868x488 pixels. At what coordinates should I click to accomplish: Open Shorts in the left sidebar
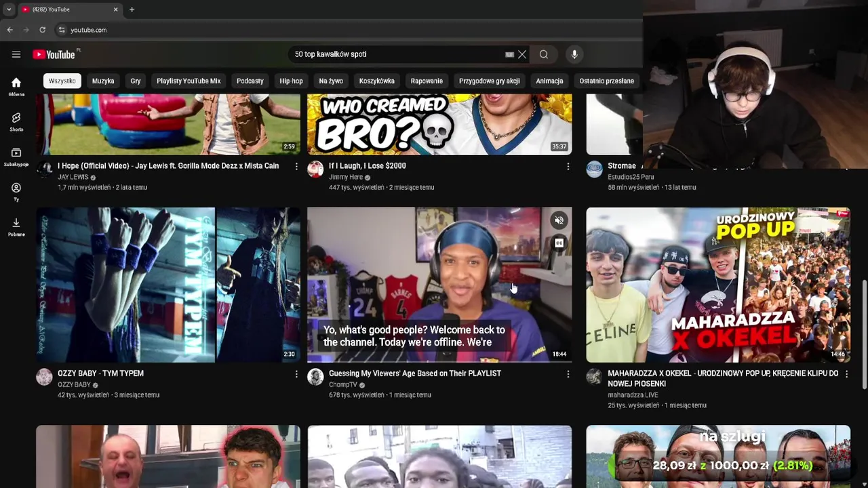tap(16, 122)
